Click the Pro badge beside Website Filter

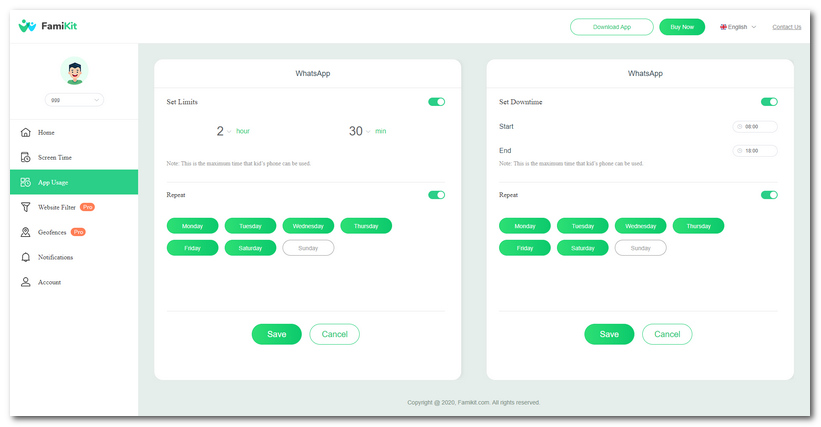pyautogui.click(x=87, y=207)
